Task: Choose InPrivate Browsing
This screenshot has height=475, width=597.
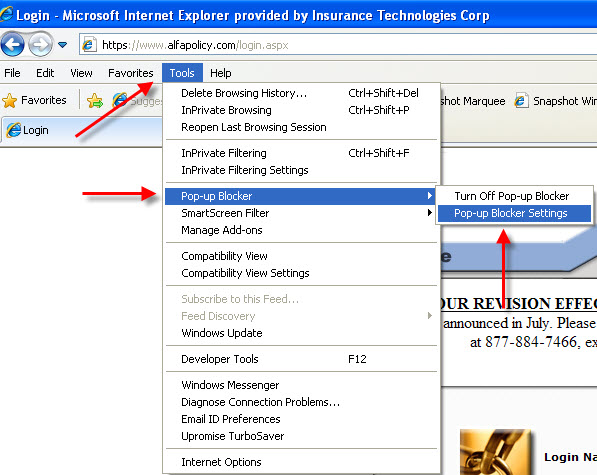Action: point(302,110)
